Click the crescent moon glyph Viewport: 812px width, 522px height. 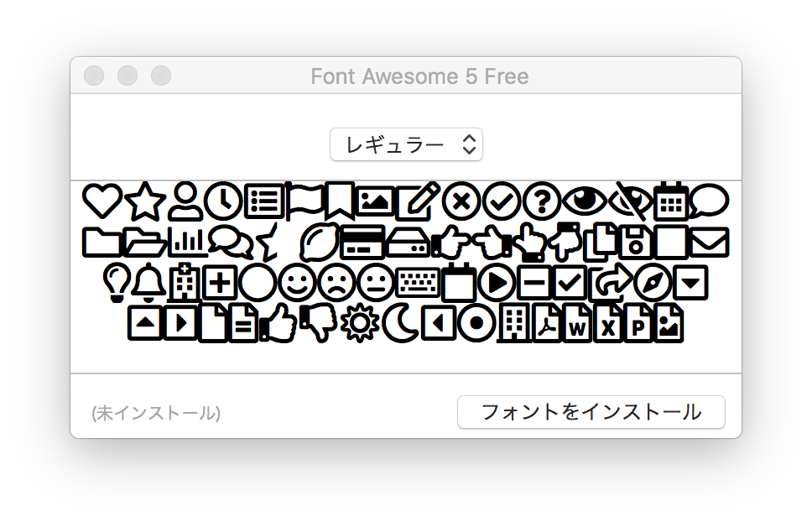click(400, 324)
